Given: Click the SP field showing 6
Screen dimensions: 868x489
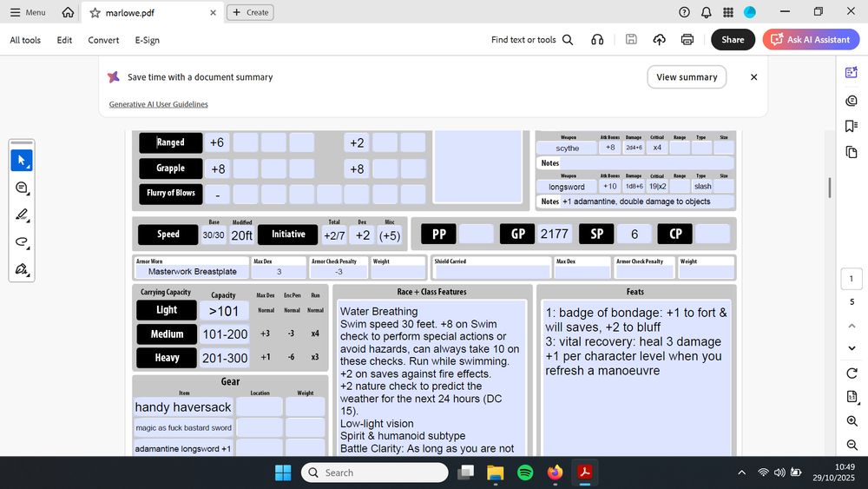Looking at the screenshot, I should 635,234.
